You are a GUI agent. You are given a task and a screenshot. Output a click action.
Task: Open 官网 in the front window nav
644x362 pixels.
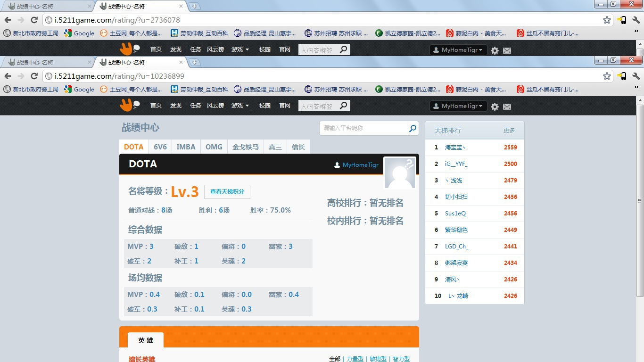coord(285,106)
